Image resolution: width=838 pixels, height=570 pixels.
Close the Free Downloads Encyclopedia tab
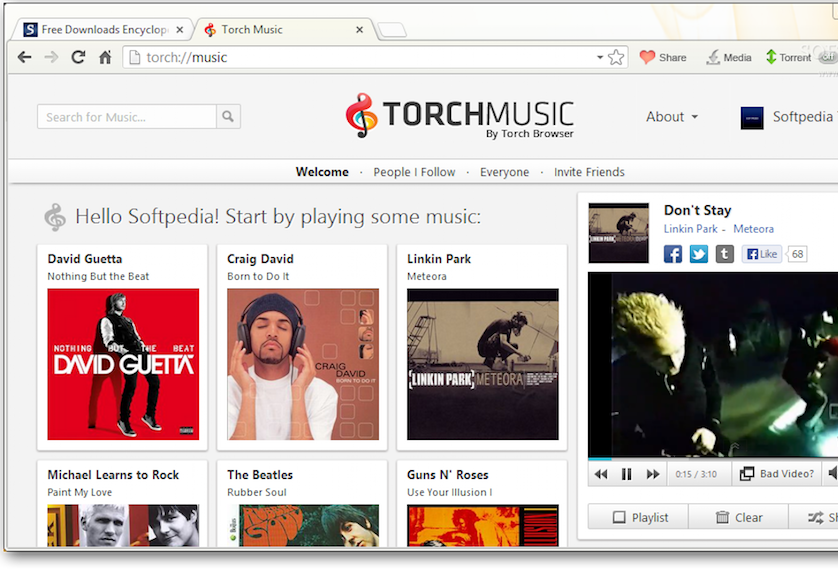tap(180, 30)
